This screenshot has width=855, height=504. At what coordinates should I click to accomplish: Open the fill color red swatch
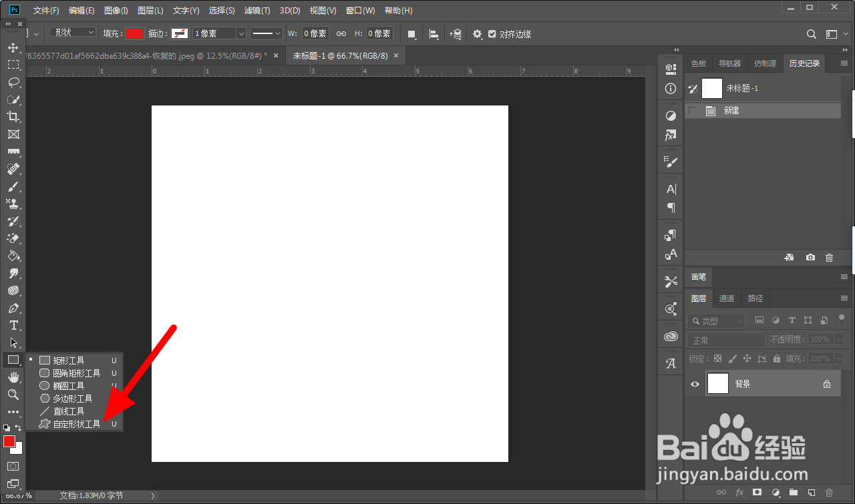pyautogui.click(x=135, y=33)
